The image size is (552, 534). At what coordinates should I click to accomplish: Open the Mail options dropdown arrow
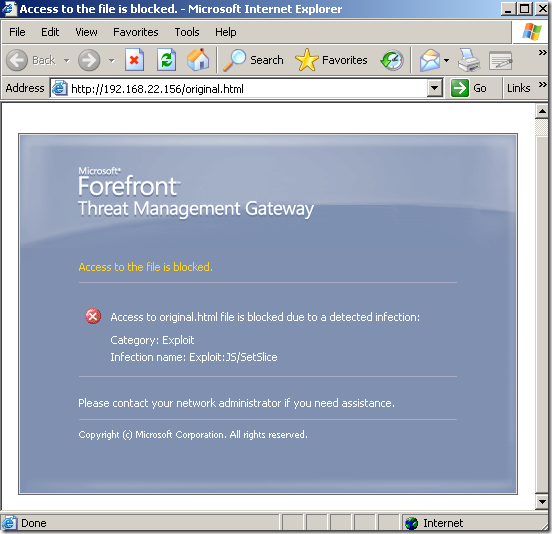[x=446, y=61]
